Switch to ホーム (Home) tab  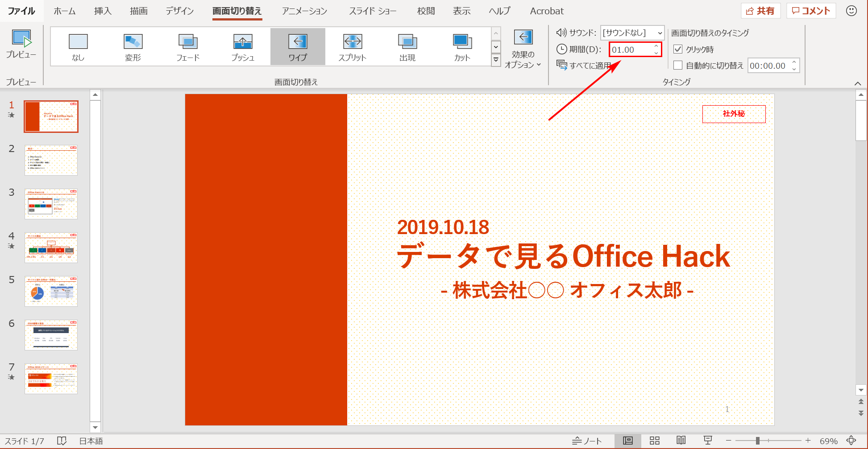(x=65, y=11)
